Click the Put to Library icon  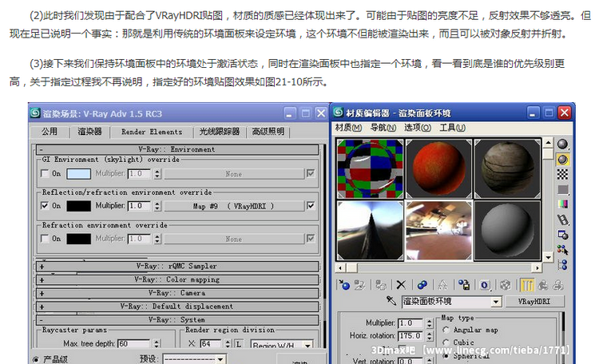click(x=464, y=285)
